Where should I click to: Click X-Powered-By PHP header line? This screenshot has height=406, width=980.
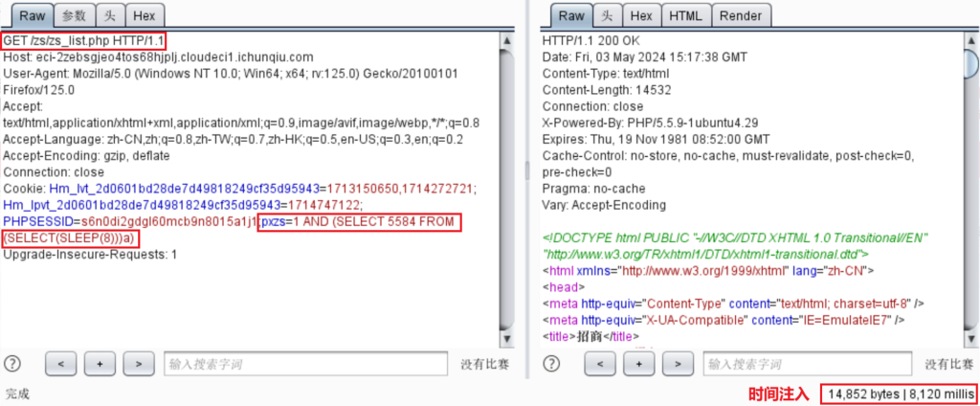tap(650, 123)
